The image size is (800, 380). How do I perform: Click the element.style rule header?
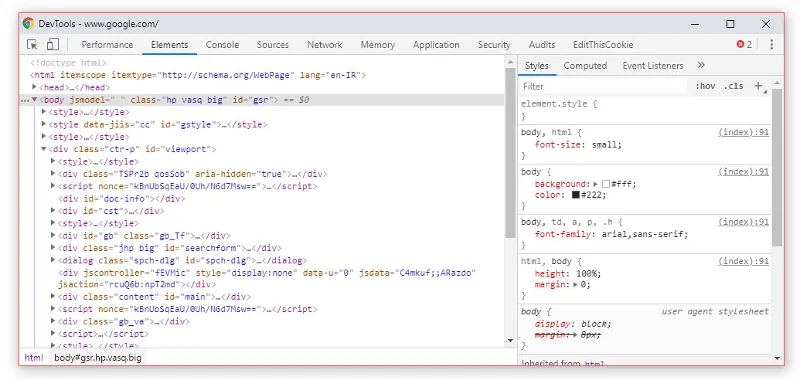coord(559,104)
